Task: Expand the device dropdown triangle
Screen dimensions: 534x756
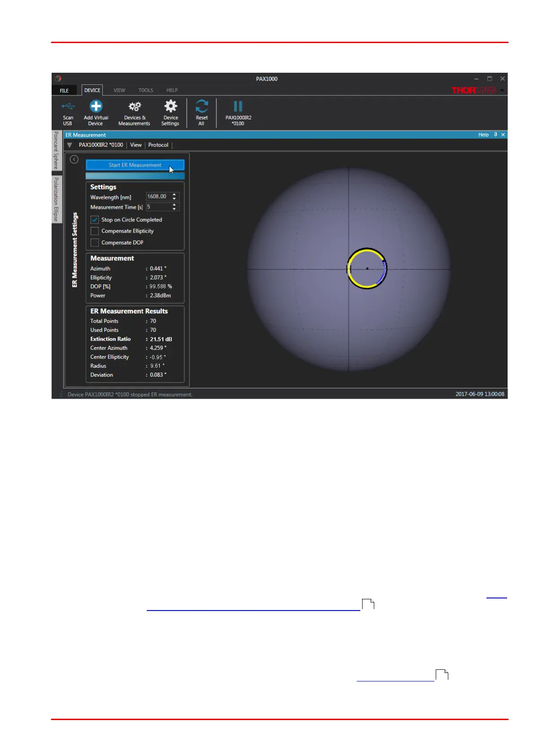Action: point(70,145)
